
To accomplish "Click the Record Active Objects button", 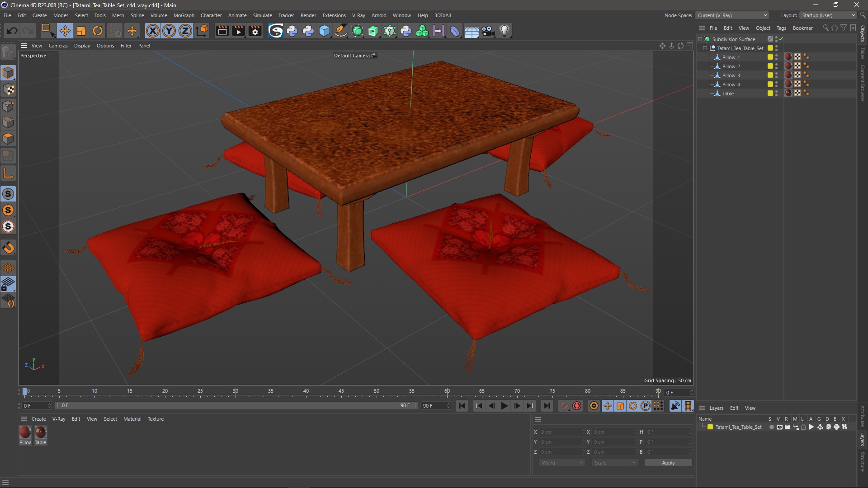I will (564, 406).
